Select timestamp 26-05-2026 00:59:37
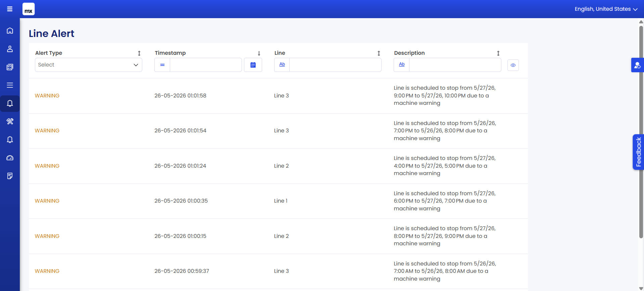Screen dimensions: 644x291 click(x=182, y=271)
